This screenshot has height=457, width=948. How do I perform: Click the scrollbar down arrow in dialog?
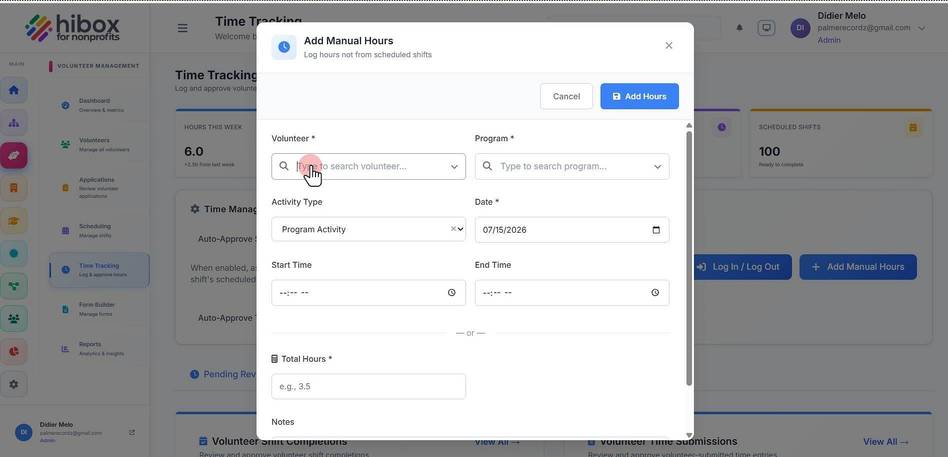(689, 435)
